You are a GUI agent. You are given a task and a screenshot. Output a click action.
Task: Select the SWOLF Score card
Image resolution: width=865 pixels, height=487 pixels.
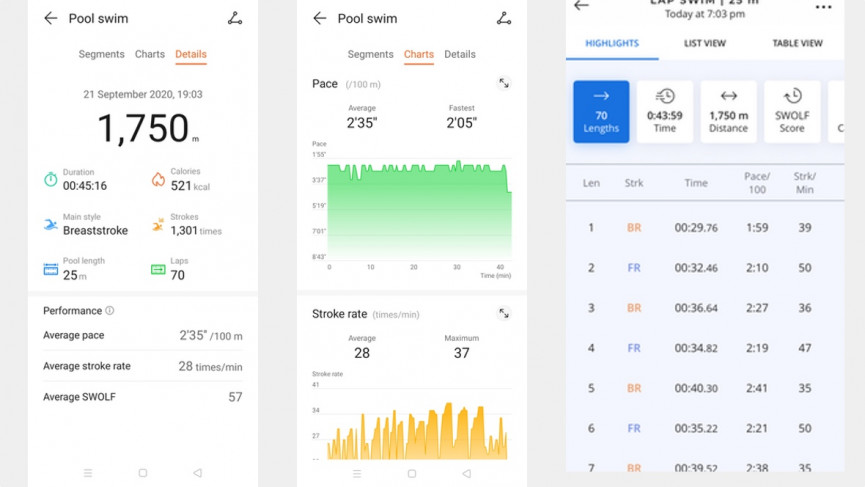point(792,111)
